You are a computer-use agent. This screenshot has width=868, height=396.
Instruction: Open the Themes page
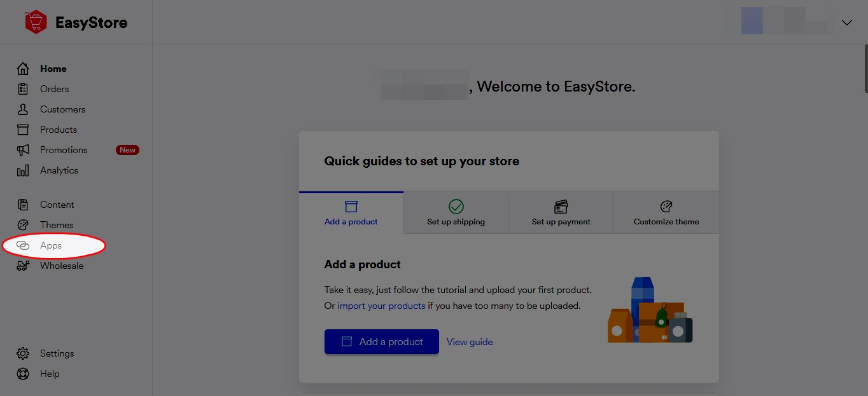[57, 224]
